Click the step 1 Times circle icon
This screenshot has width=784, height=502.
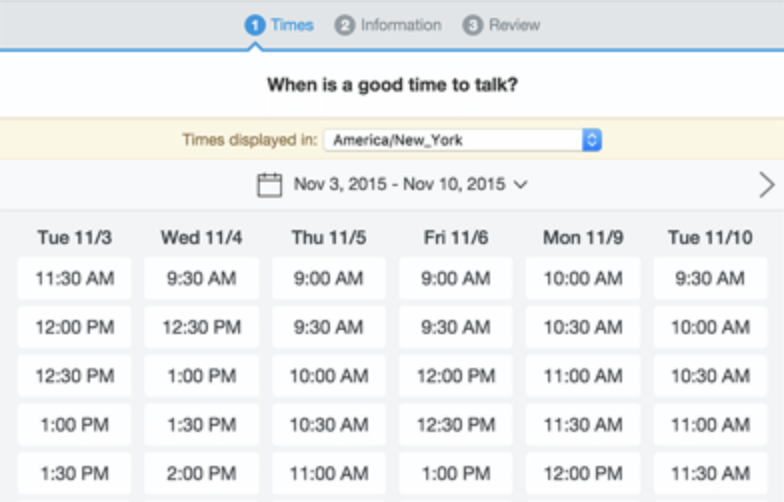click(x=254, y=25)
